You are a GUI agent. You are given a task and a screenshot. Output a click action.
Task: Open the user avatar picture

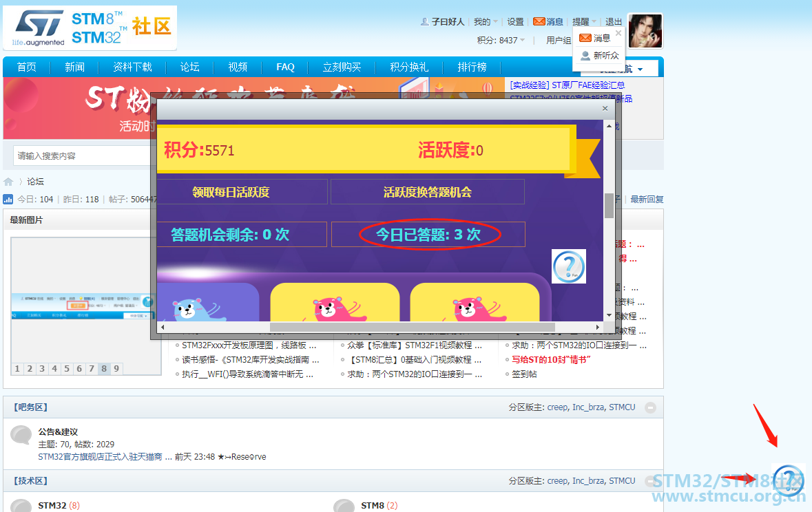pos(645,30)
